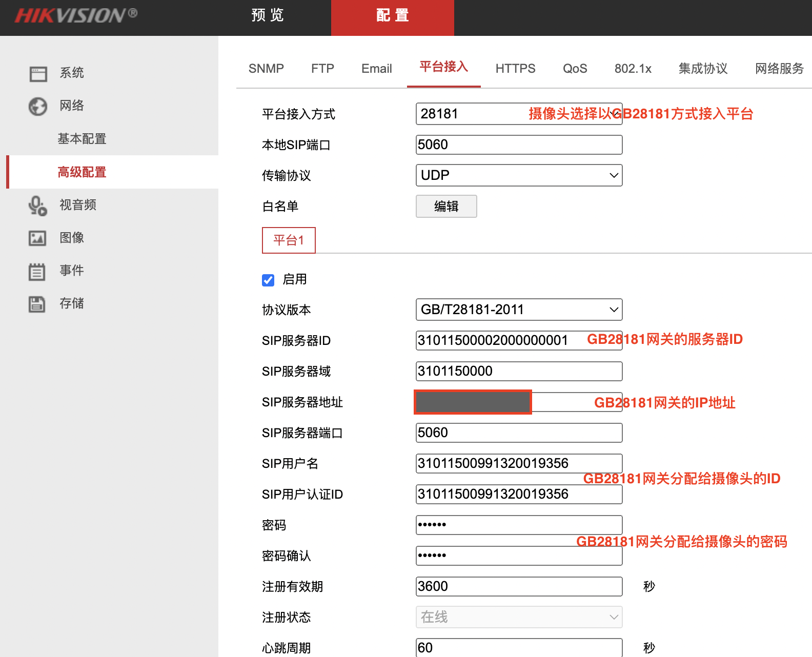Click the 存储 floppy disk icon

coord(37,304)
